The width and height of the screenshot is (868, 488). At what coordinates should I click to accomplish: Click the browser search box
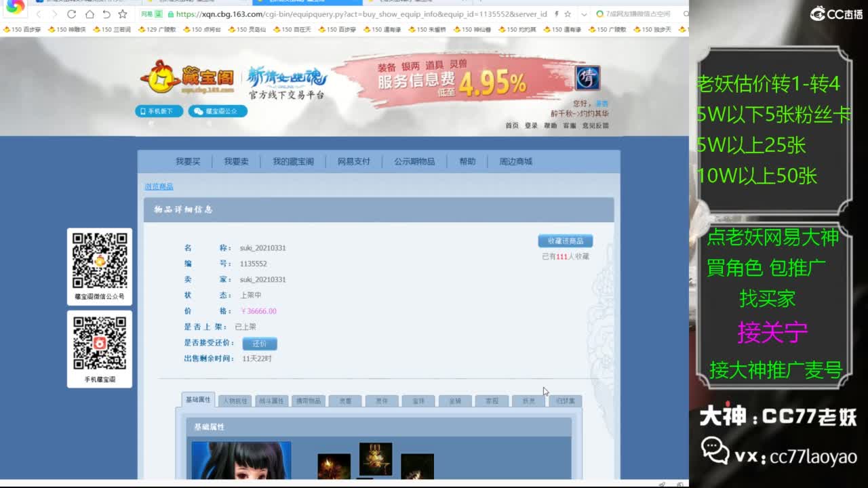637,14
